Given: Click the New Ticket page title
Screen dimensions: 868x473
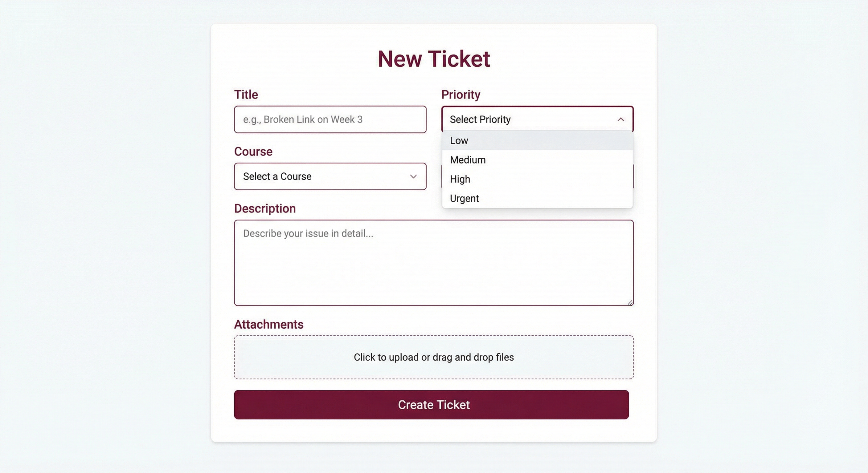Looking at the screenshot, I should pos(434,59).
